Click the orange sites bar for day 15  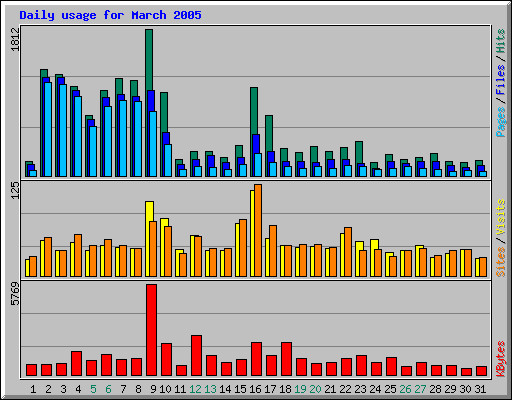coord(243,248)
